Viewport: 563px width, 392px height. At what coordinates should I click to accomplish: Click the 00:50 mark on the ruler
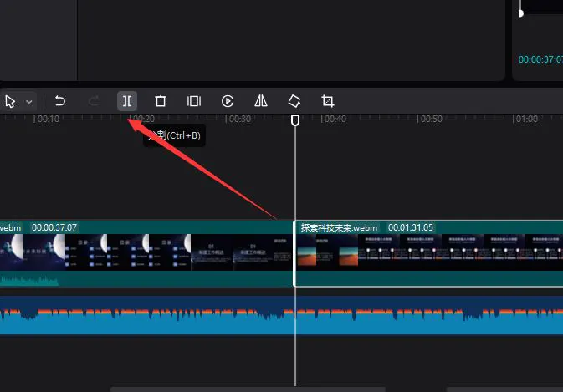point(429,119)
